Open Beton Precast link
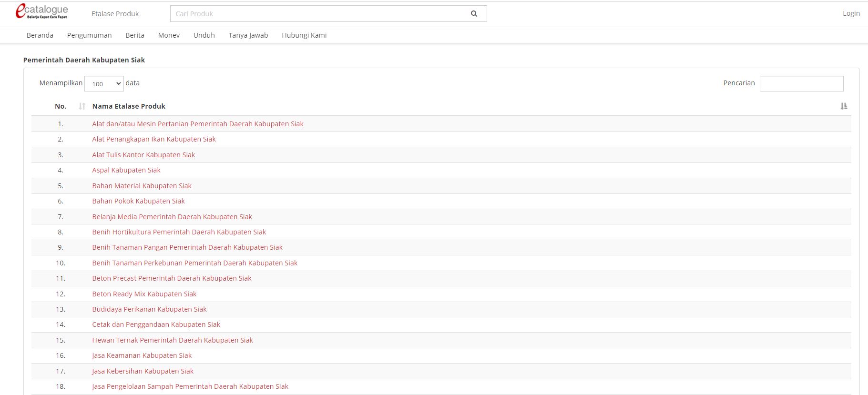This screenshot has width=868, height=395. click(172, 278)
